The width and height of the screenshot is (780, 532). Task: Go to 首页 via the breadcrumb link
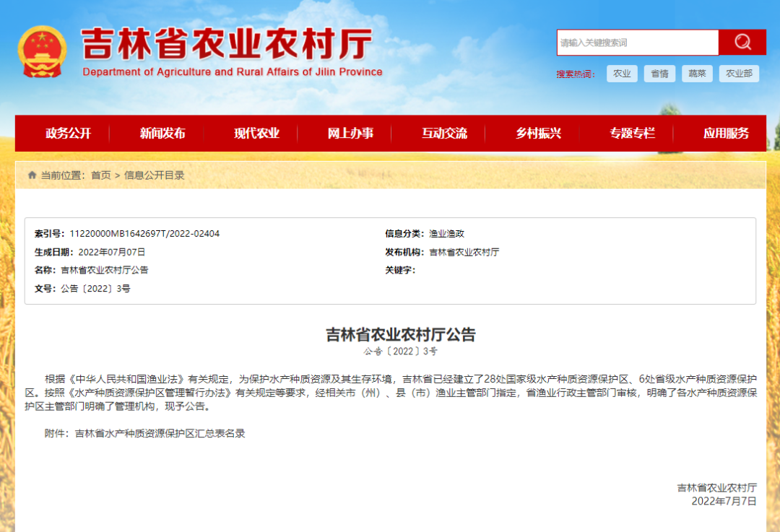tap(102, 175)
